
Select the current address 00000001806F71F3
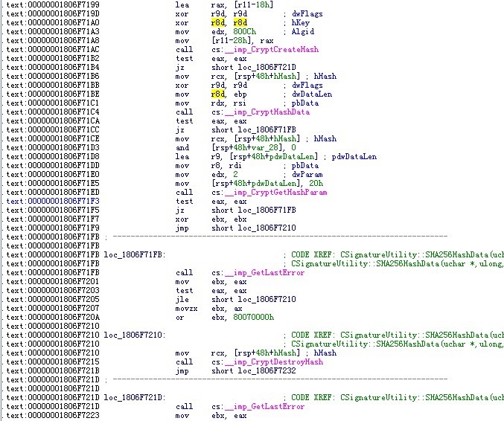pyautogui.click(x=53, y=202)
